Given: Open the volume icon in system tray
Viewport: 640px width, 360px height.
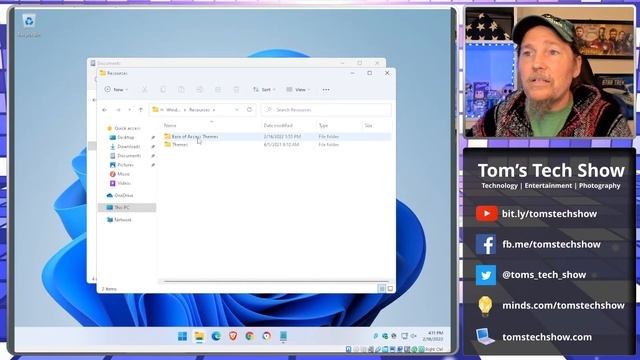Looking at the screenshot, I should point(413,336).
